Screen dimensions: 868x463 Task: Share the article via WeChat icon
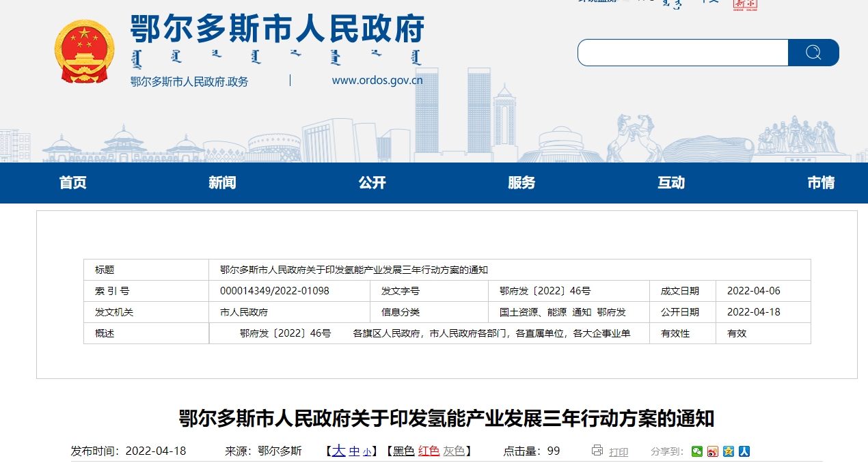[696, 451]
